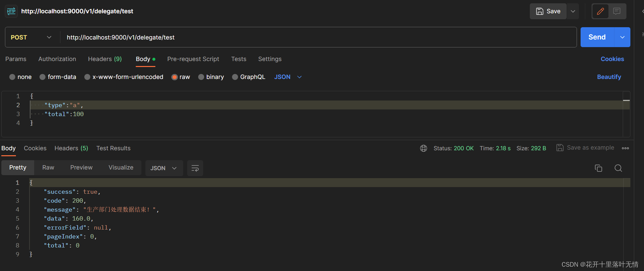Click Save as example
644x271 pixels.
585,148
